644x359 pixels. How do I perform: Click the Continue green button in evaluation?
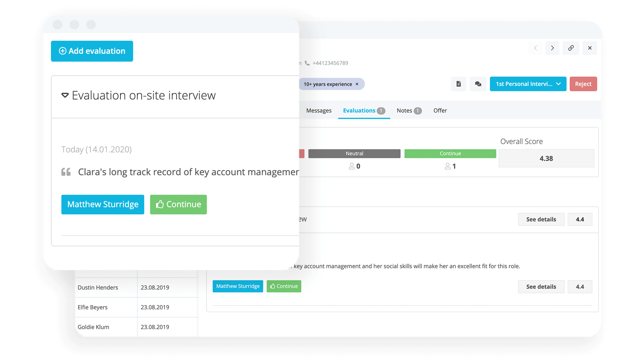click(x=179, y=204)
